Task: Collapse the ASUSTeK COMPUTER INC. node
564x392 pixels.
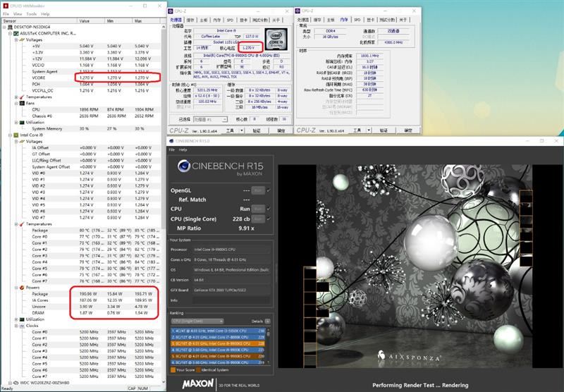Action: (x=10, y=33)
